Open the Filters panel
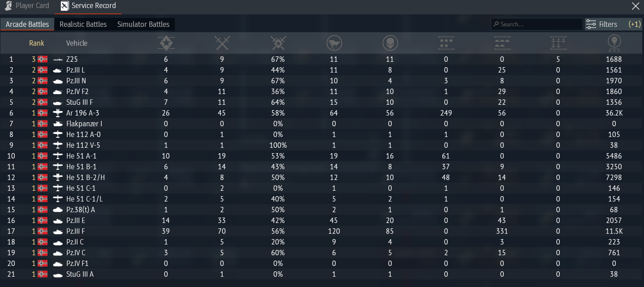Image resolution: width=644 pixels, height=287 pixels. pos(613,24)
